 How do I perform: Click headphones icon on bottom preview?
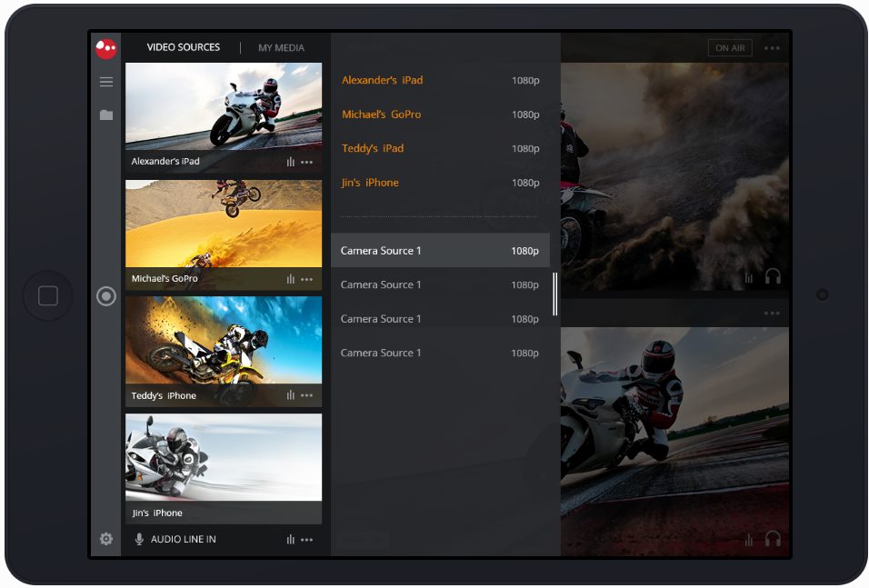point(773,539)
